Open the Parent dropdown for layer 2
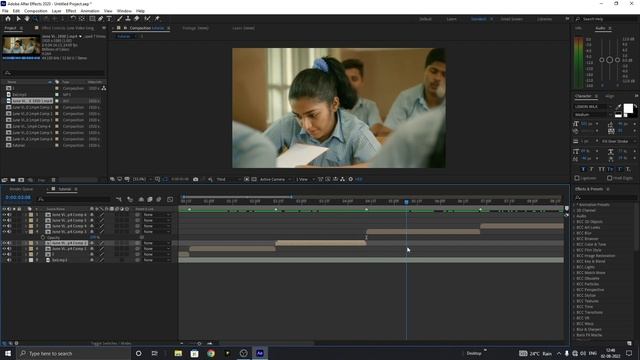Screen dimensions: 640x360 (156, 220)
